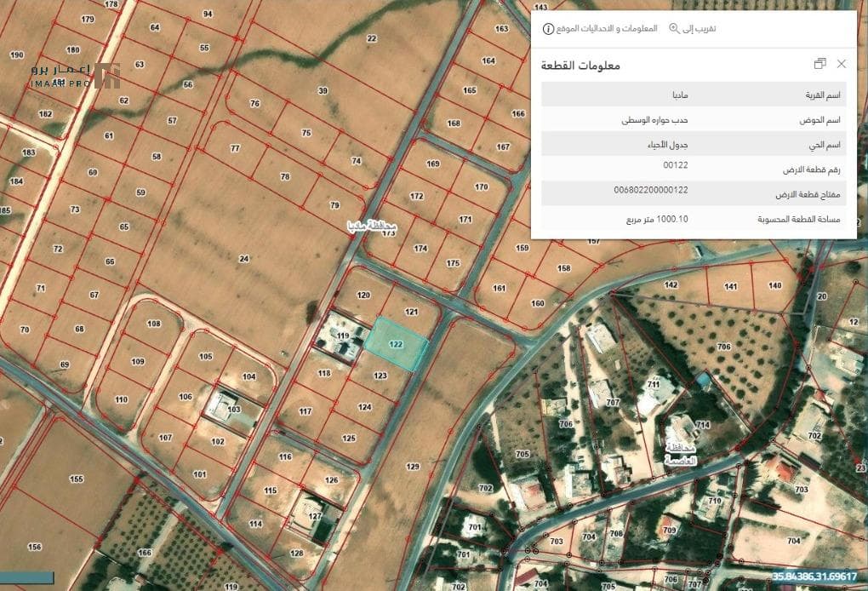The width and height of the screenshot is (868, 591).
Task: Click the اسم القرية row label
Action: point(823,95)
